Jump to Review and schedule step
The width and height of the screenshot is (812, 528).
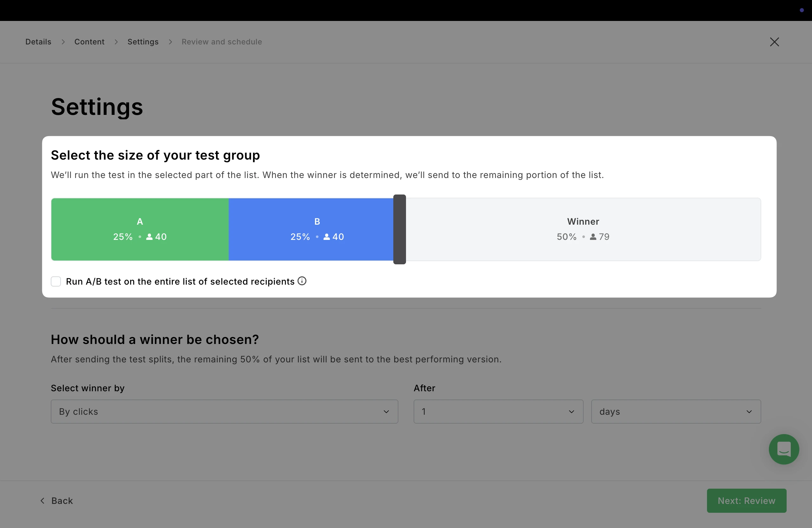(222, 42)
